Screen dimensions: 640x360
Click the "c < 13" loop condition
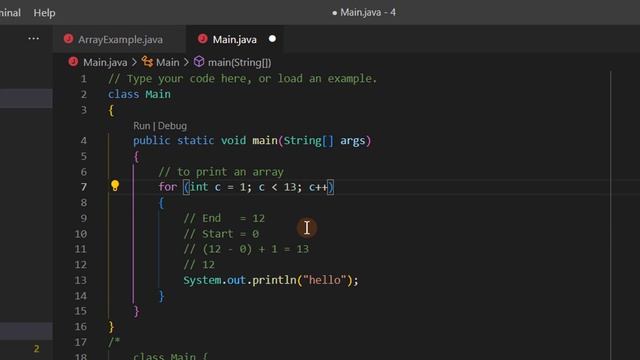tap(277, 187)
